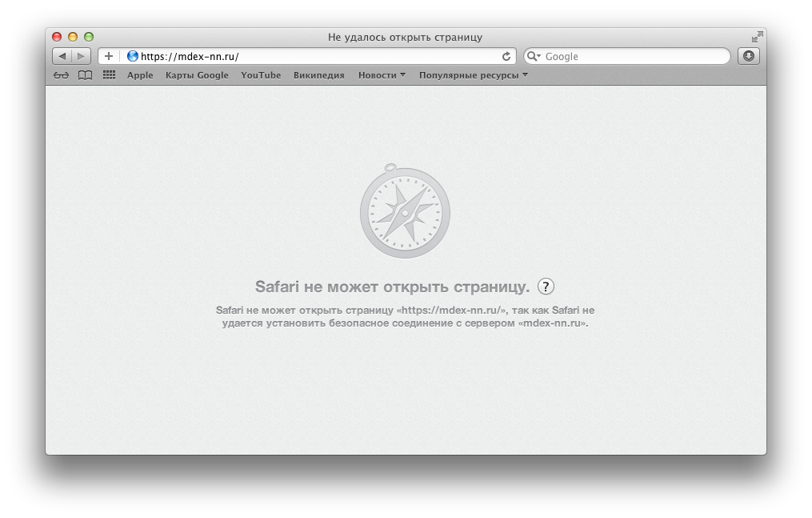Viewport: 812px width, 518px height.
Task: Click the globe site icon in address bar
Action: 133,56
